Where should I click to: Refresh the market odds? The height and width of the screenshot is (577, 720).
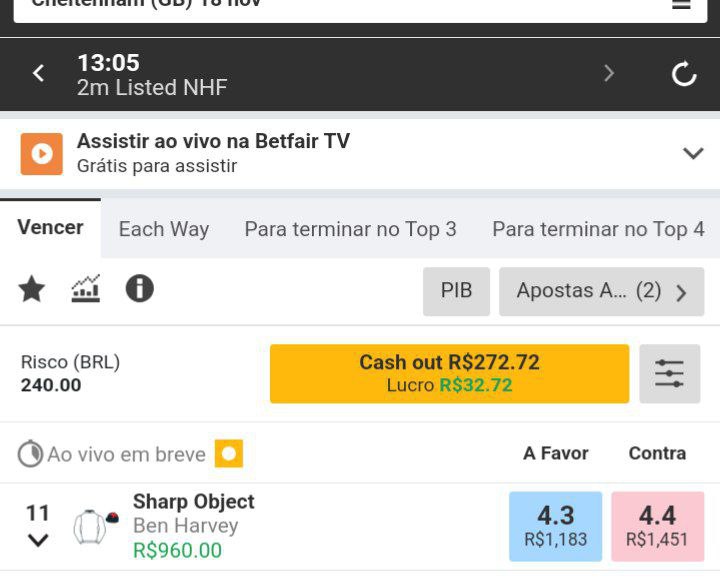684,74
